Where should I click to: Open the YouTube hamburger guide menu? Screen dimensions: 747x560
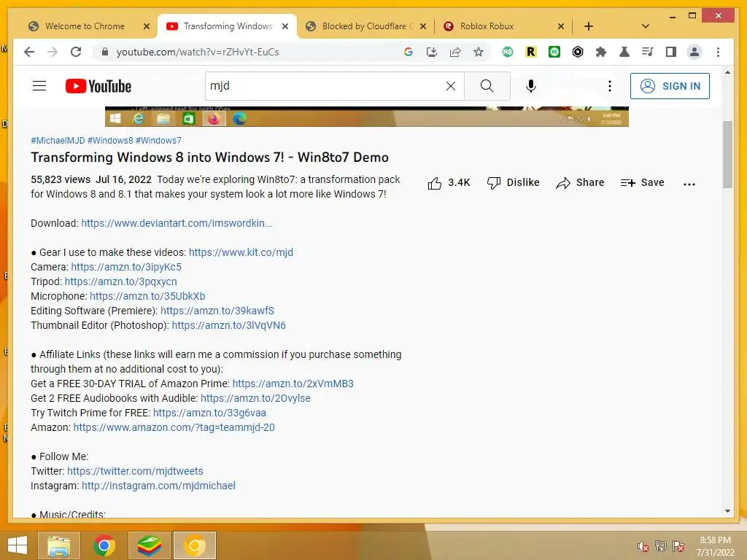tap(39, 86)
